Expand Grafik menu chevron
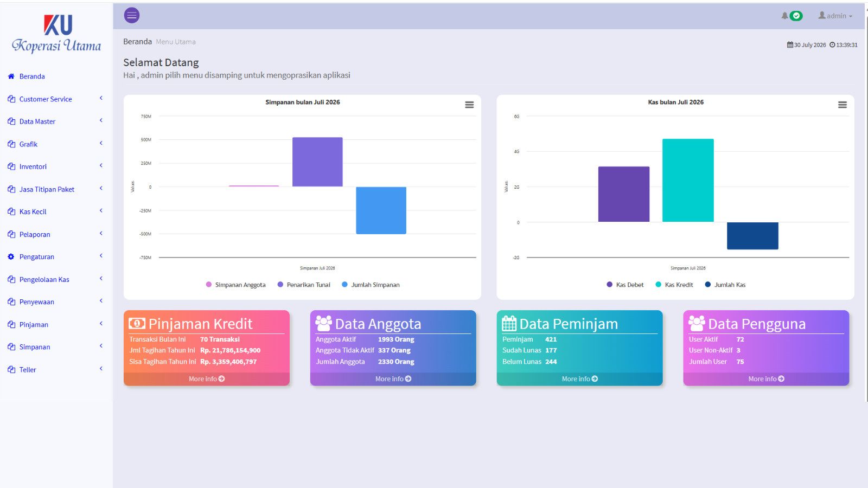This screenshot has height=488, width=868. pyautogui.click(x=101, y=144)
